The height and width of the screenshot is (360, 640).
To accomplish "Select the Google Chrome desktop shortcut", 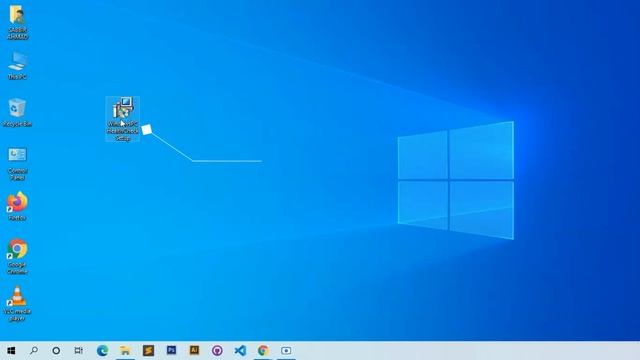I will pos(17,256).
